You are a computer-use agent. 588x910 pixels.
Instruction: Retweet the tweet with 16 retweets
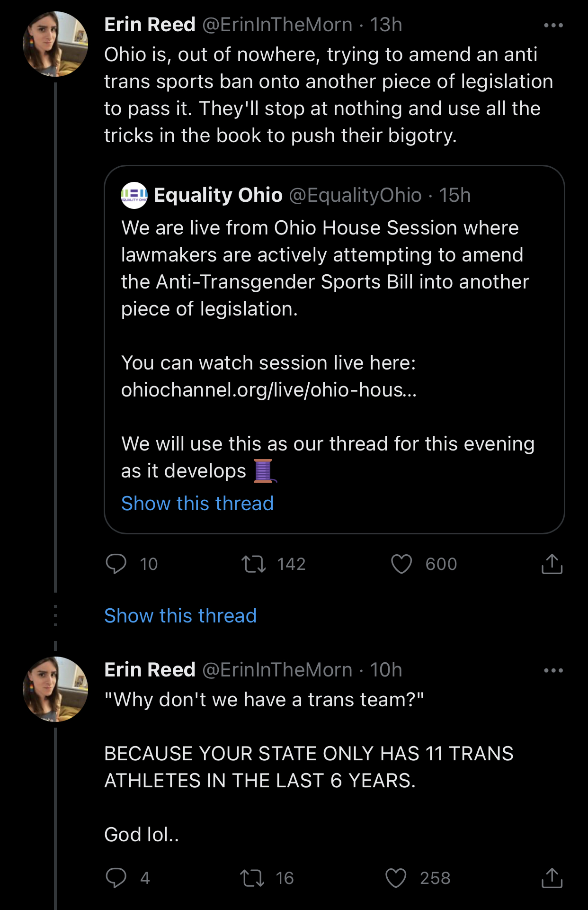(252, 878)
